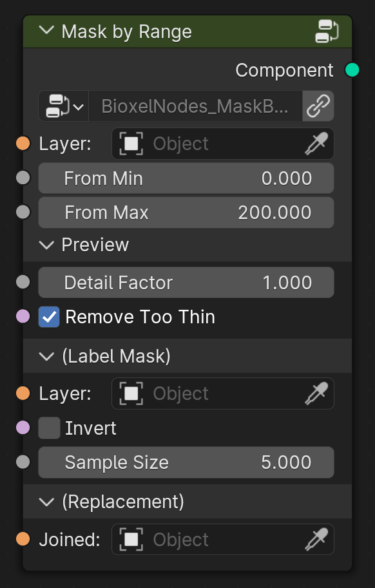
Task: Collapse the (Replacement) section
Action: click(46, 502)
